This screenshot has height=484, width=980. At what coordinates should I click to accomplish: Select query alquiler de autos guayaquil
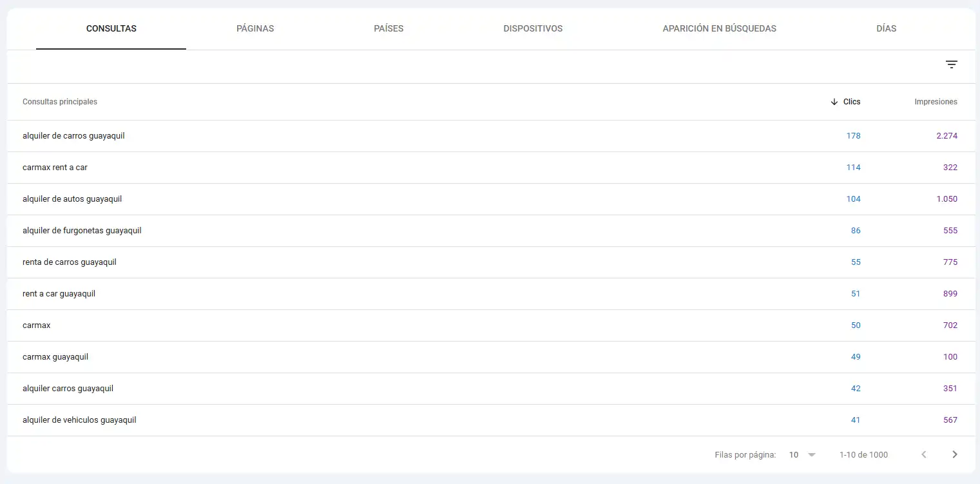point(72,199)
